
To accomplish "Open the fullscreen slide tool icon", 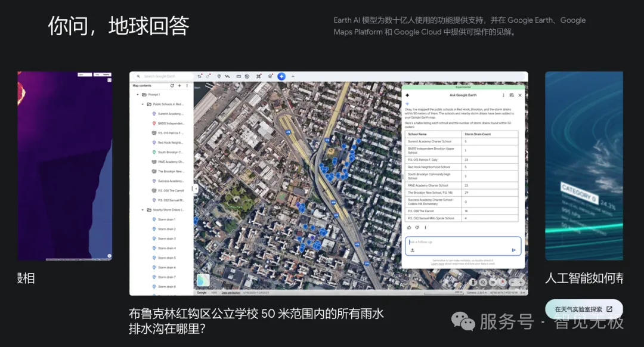I will 239,76.
